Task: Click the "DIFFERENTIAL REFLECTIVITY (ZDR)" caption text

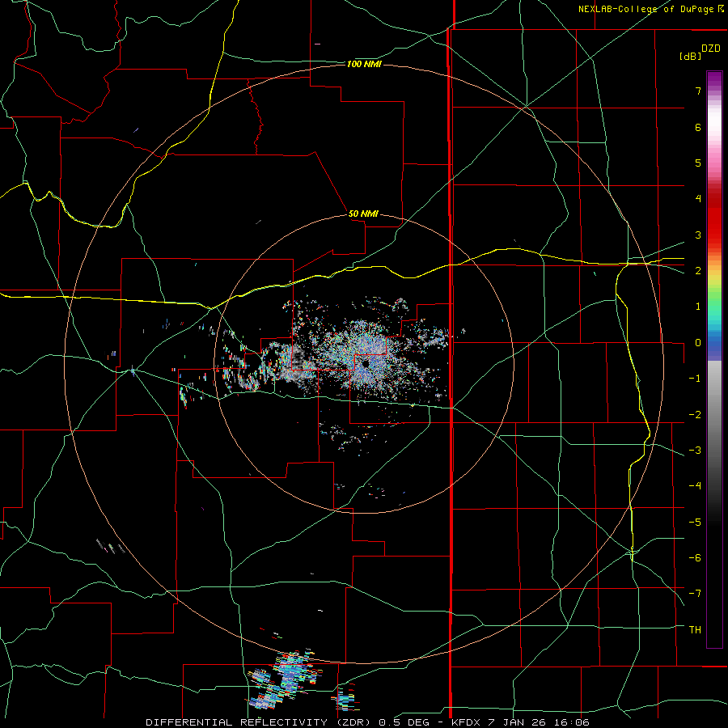Action: point(257,722)
